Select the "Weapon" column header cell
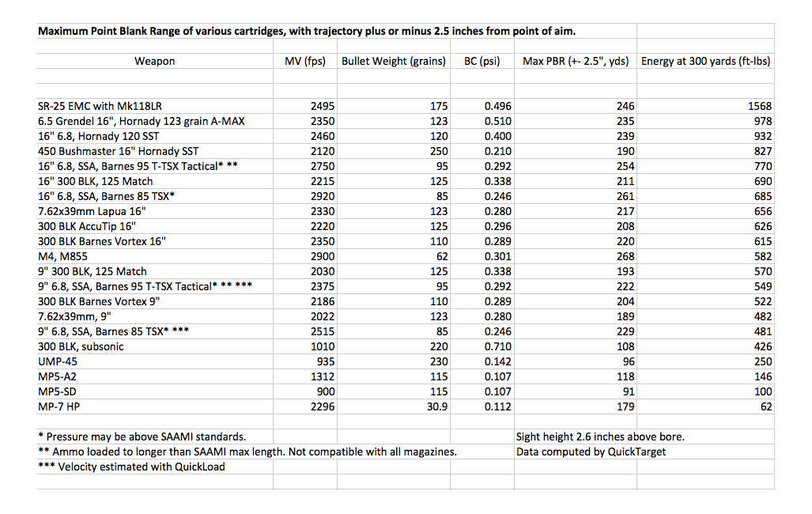This screenshot has height=514, width=812. (x=155, y=61)
